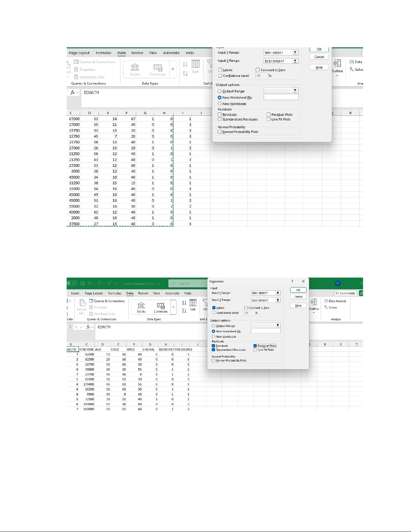Tick the empty Standardized Residuals checkbox
Image resolution: width=411 pixels, height=532 pixels.
pos(219,119)
